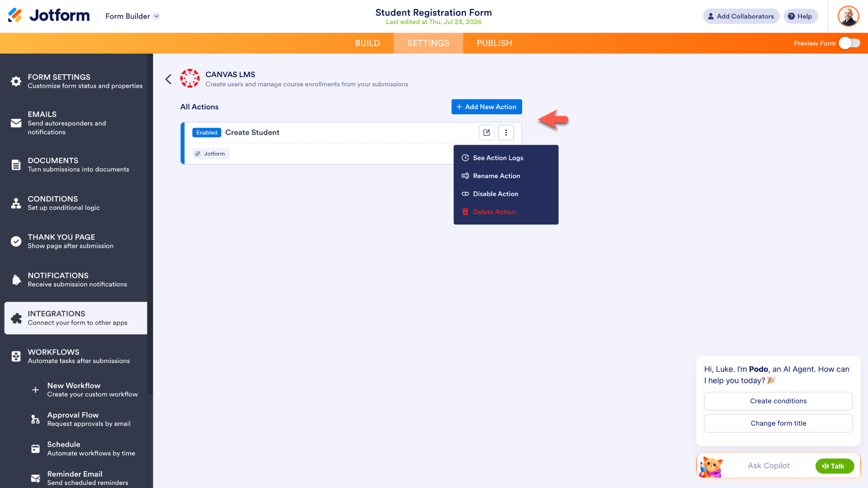The height and width of the screenshot is (488, 868).
Task: Click Connect your form to other apps
Action: tap(78, 323)
